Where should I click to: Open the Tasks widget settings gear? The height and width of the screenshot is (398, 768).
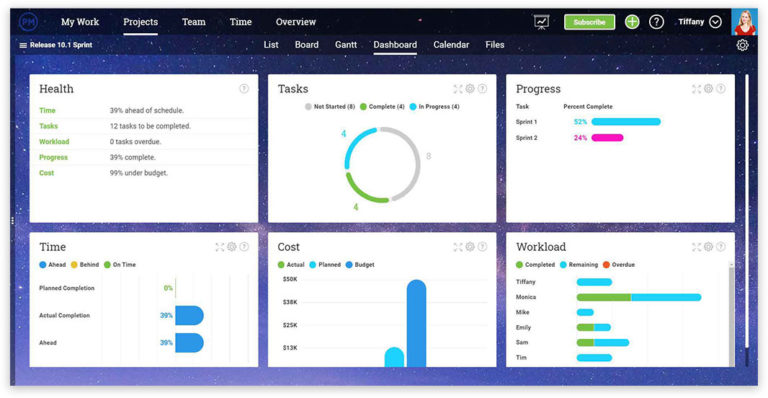(470, 89)
